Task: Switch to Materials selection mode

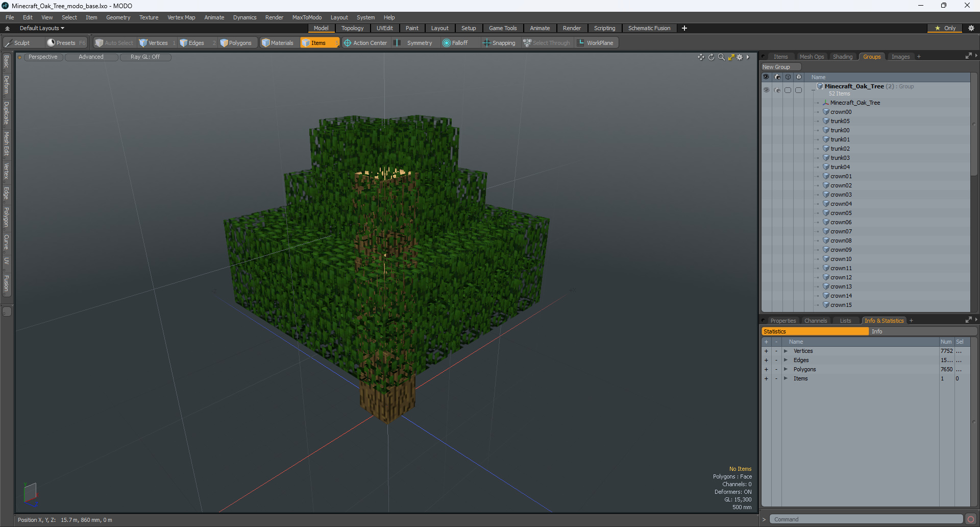Action: pyautogui.click(x=278, y=43)
